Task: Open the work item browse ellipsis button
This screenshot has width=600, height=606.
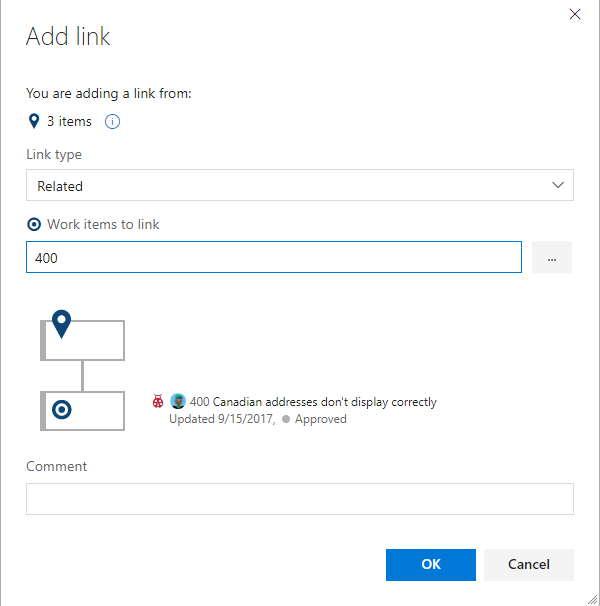Action: click(x=552, y=257)
